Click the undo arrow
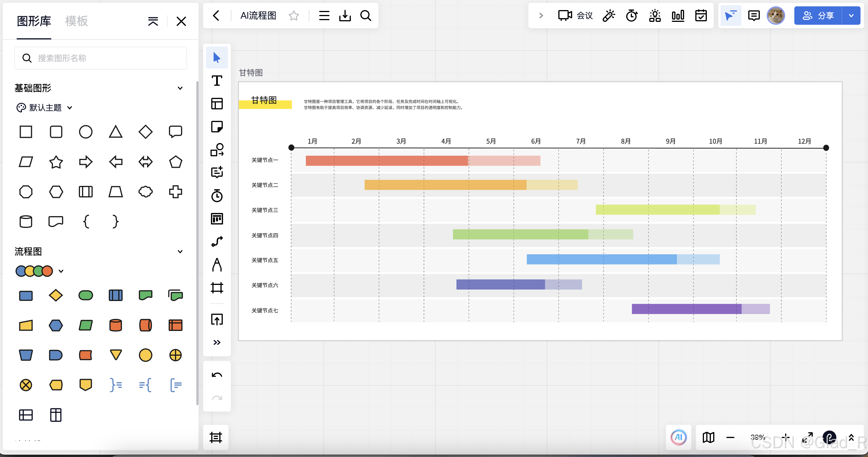The image size is (868, 457). click(217, 375)
